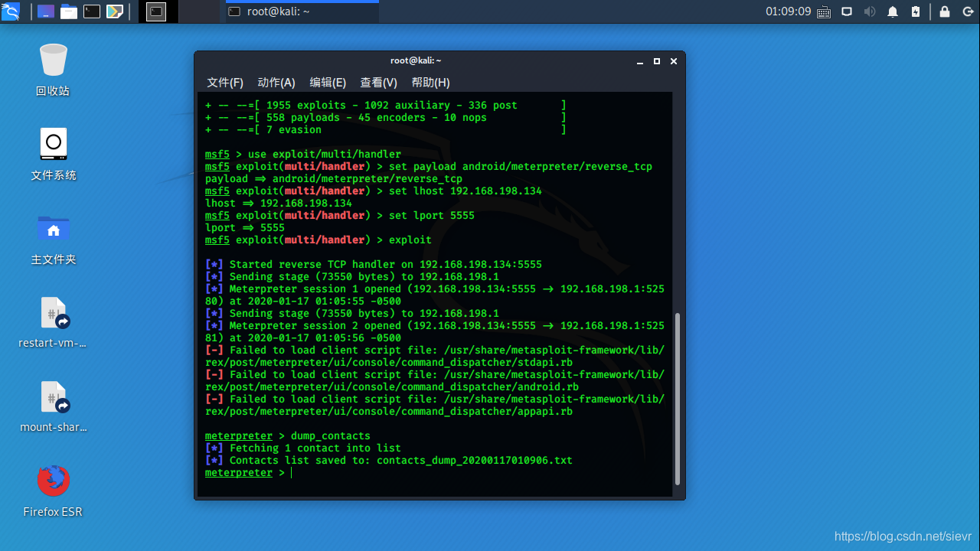980x551 pixels.
Task: Open the 动作(A) menu in terminal
Action: 276,83
